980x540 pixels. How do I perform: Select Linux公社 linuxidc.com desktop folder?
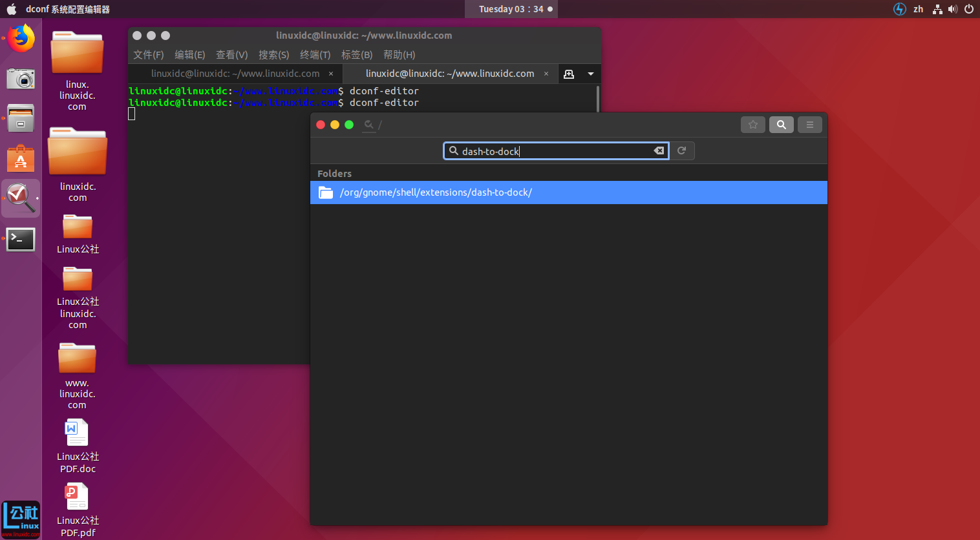pos(78,298)
